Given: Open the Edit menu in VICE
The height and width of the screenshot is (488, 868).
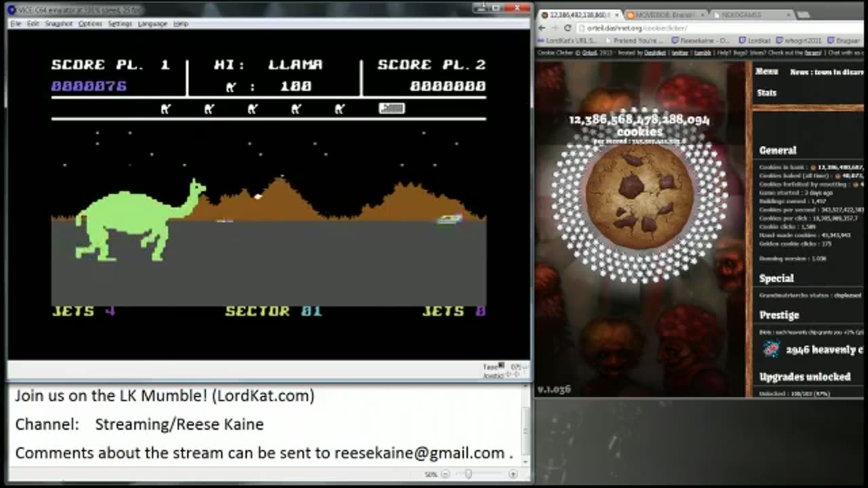Looking at the screenshot, I should click(33, 24).
